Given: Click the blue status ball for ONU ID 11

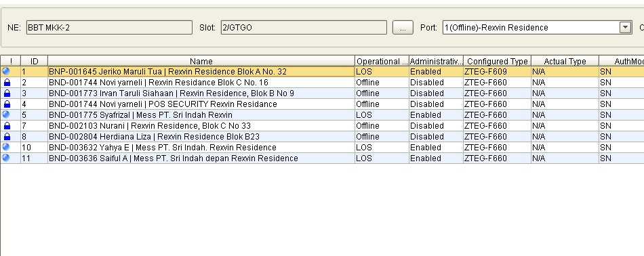Looking at the screenshot, I should [x=6, y=158].
